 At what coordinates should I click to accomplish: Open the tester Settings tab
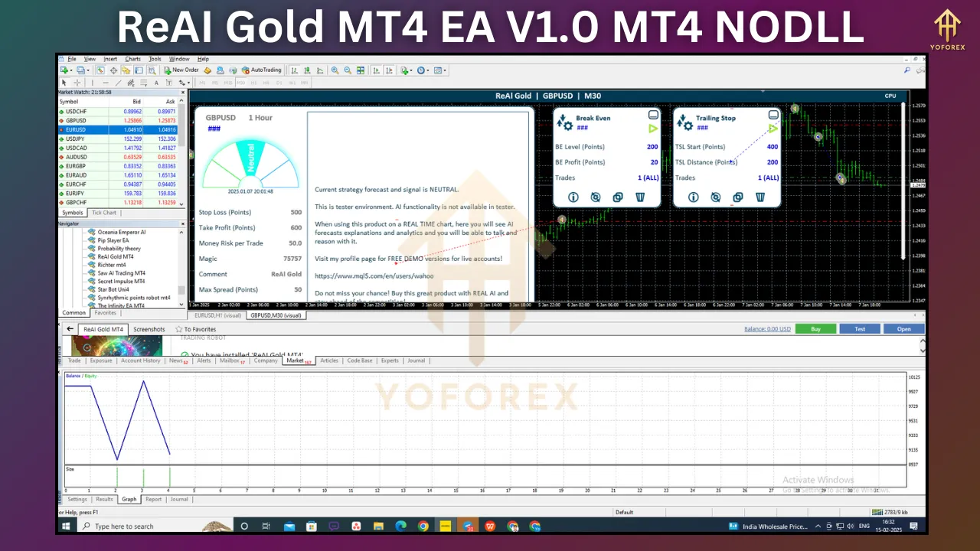[77, 499]
